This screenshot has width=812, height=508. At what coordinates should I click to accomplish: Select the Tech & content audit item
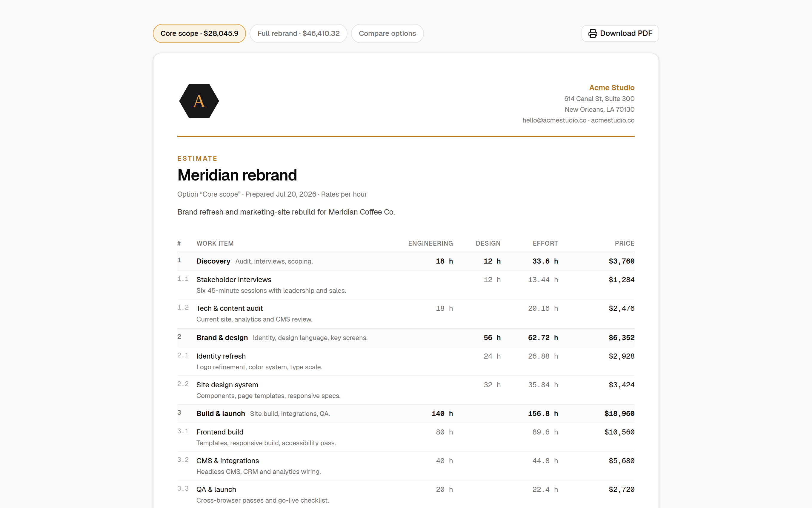point(230,308)
